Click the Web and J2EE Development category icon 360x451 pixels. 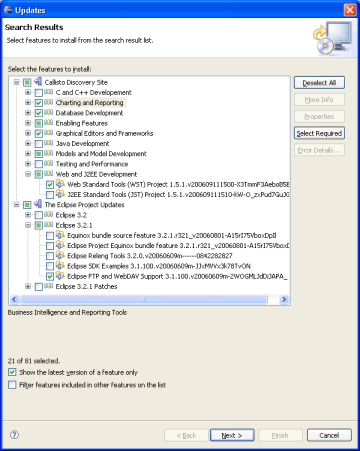click(x=49, y=174)
